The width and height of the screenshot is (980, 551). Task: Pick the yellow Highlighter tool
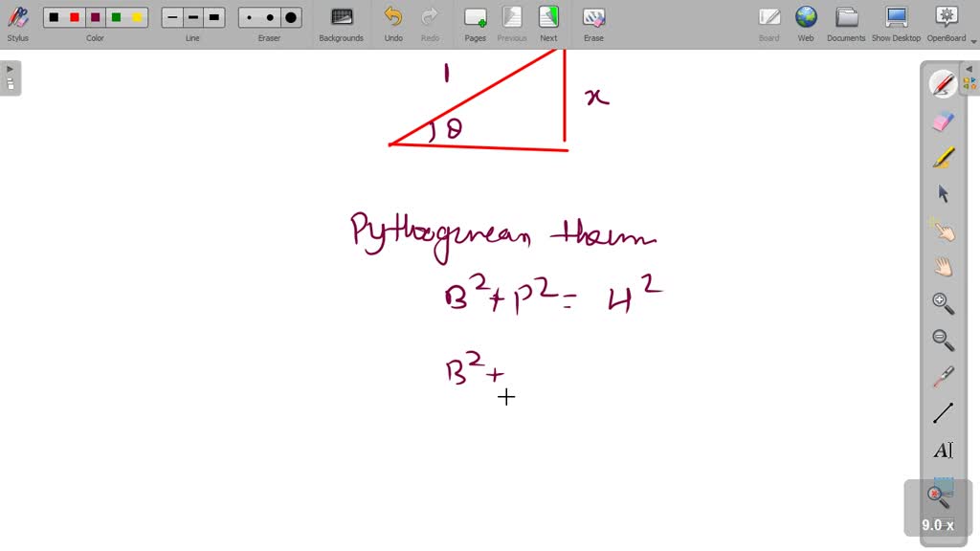click(x=943, y=158)
